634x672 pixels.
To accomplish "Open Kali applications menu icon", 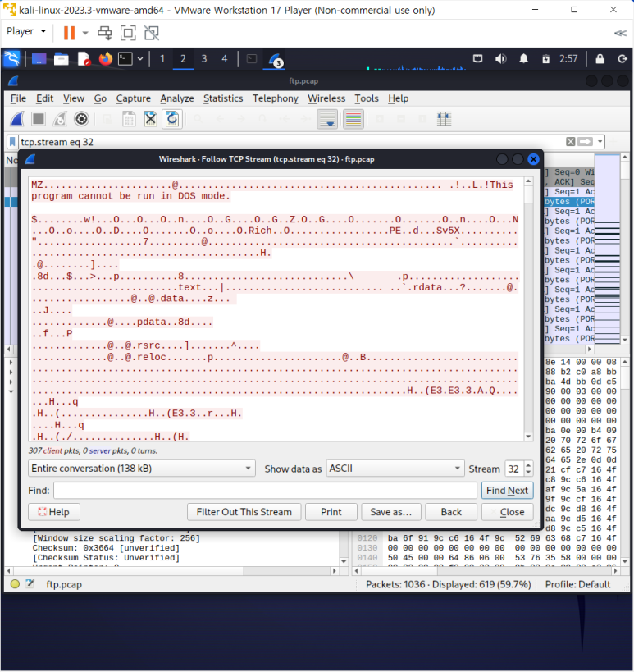I will 11,59.
